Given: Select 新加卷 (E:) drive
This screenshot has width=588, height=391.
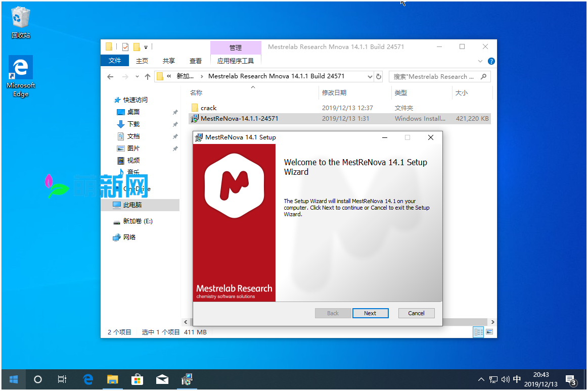Looking at the screenshot, I should (133, 221).
